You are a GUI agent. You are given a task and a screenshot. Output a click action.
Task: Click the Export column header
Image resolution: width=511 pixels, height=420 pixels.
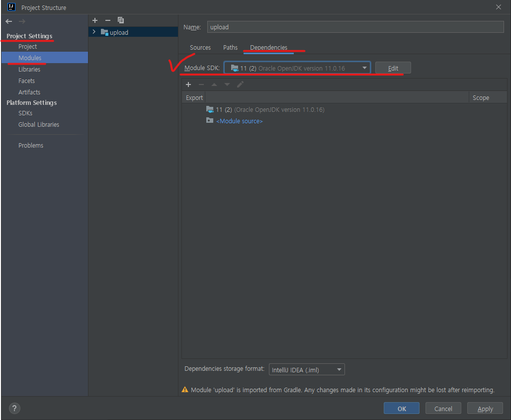click(194, 97)
